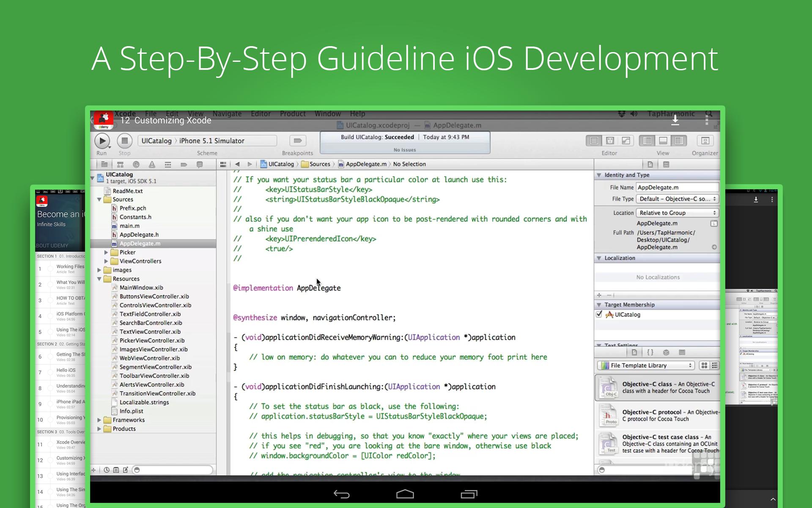Show the File inspector tab icon

650,164
